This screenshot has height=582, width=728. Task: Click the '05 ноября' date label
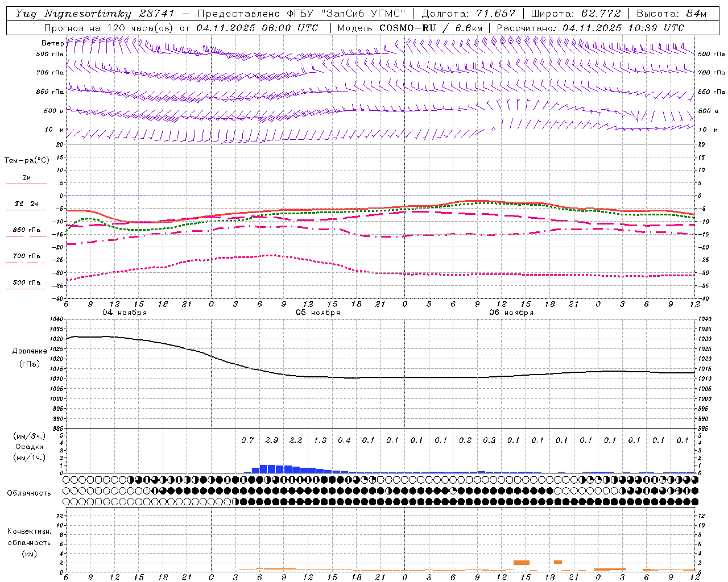(318, 313)
